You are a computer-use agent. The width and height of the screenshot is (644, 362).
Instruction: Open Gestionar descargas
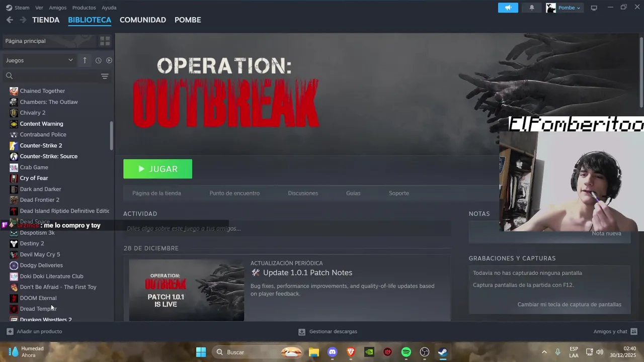click(328, 331)
